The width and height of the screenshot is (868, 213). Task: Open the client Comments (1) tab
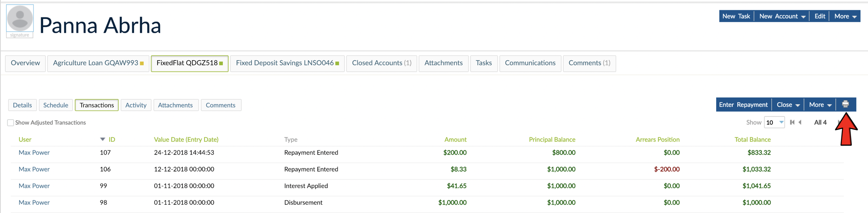tap(589, 63)
